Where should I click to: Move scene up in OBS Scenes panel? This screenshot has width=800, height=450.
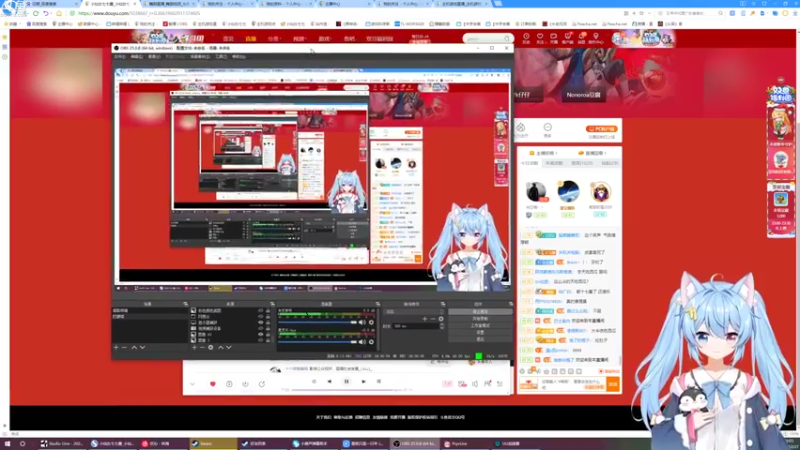pos(134,347)
